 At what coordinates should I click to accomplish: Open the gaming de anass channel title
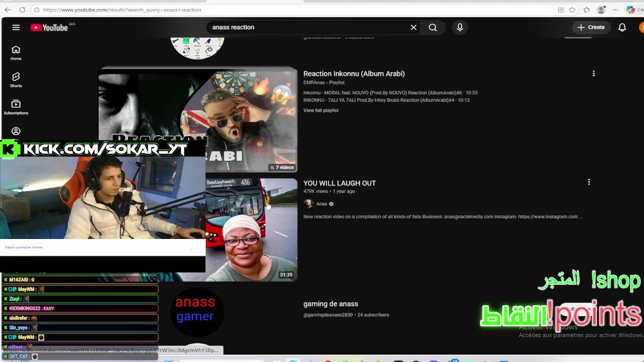pos(331,304)
